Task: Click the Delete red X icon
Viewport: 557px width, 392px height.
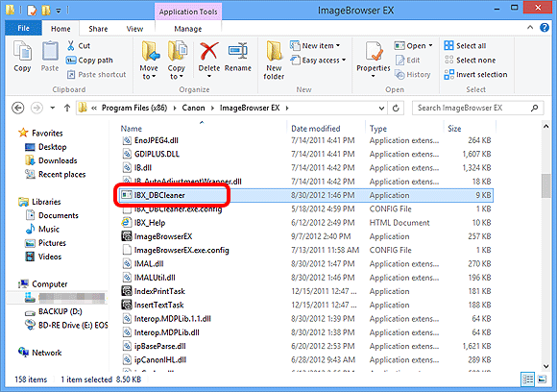Action: click(209, 51)
